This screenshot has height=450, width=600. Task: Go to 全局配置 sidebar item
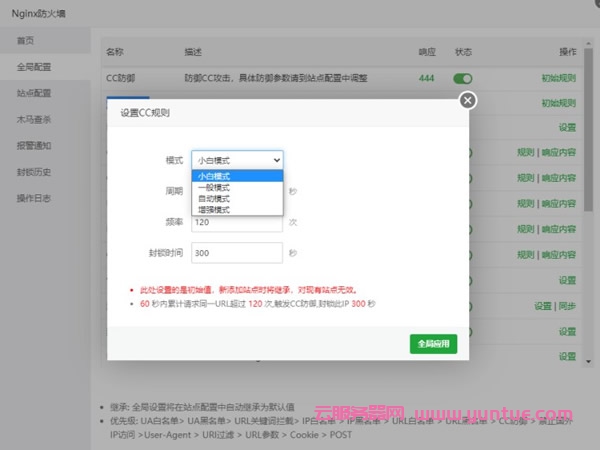coord(33,67)
